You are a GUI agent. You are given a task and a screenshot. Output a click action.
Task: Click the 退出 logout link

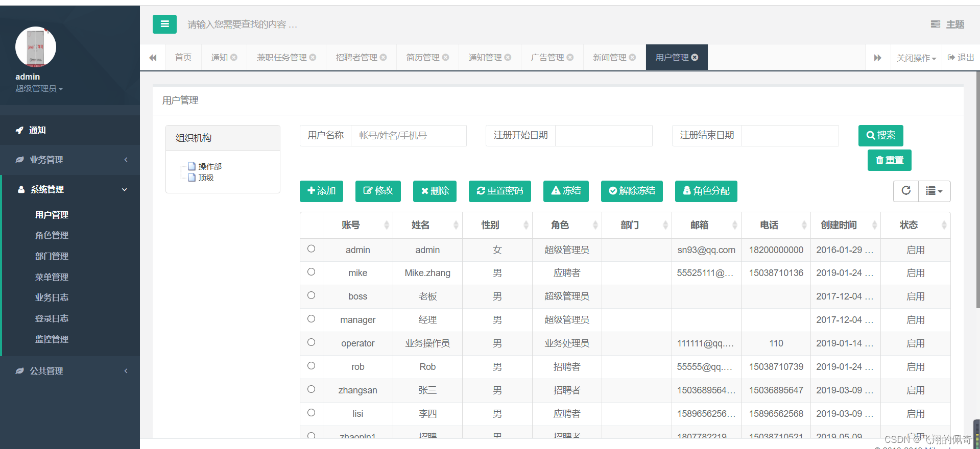(961, 58)
